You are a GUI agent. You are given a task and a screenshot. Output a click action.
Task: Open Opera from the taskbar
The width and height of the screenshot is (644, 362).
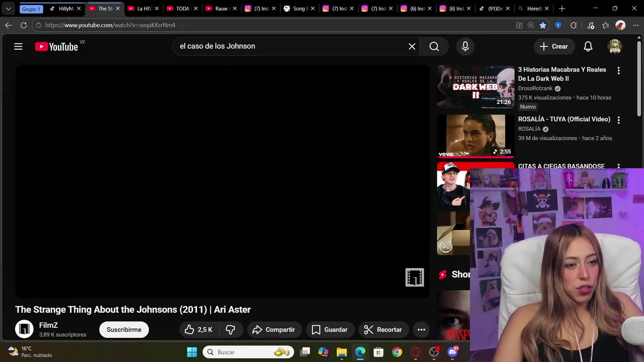[x=416, y=352]
